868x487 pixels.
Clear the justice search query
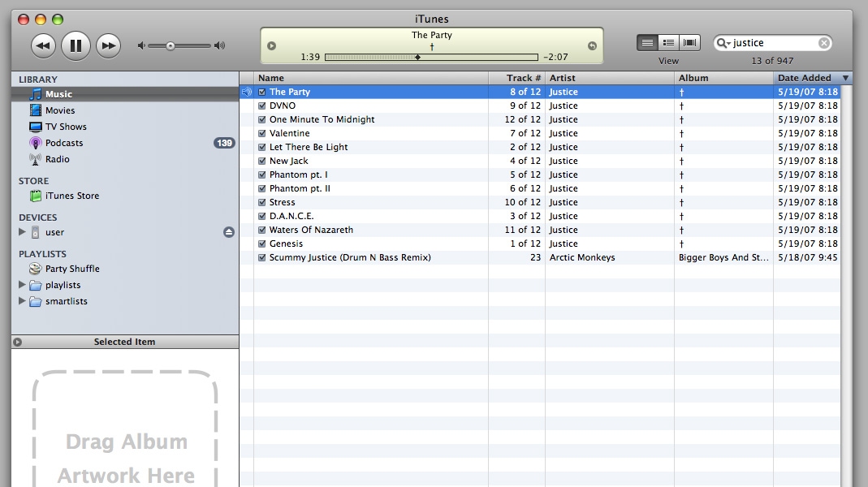click(x=824, y=42)
